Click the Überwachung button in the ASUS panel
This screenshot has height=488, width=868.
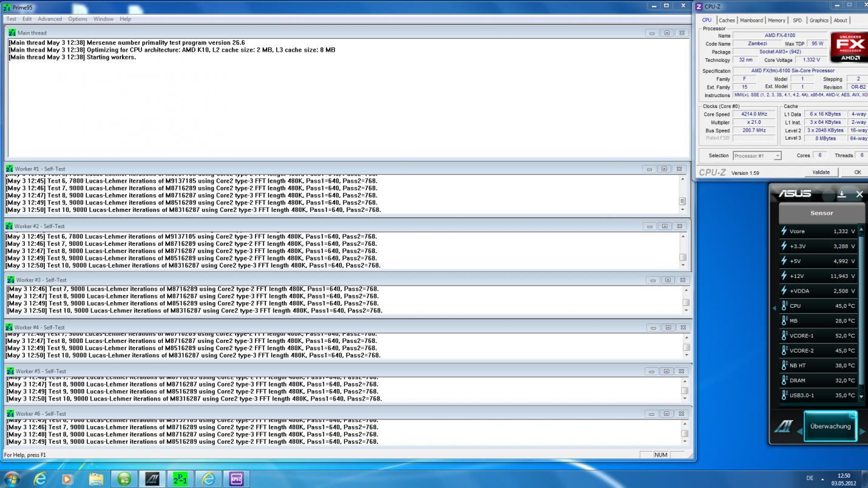(x=830, y=427)
